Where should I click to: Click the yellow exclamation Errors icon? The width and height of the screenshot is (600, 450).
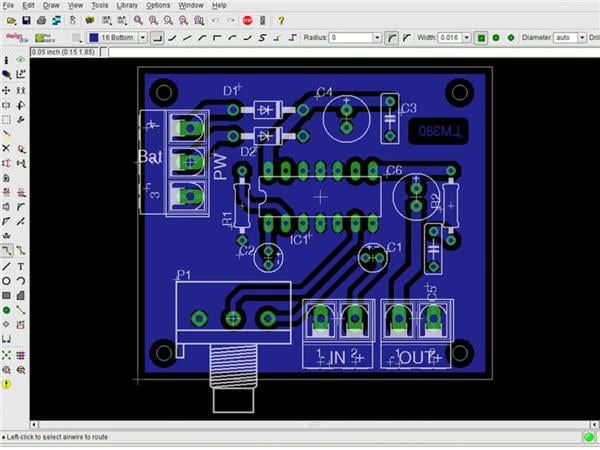point(7,384)
